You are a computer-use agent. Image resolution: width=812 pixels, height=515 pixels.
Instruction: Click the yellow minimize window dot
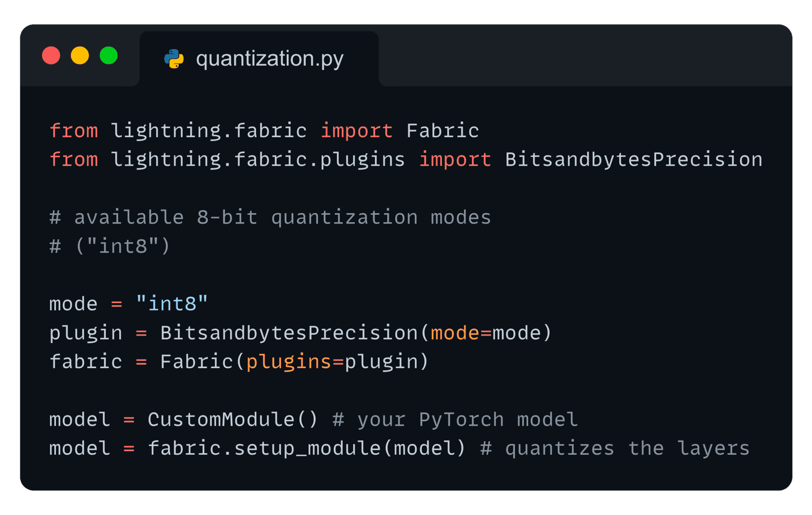[80, 55]
